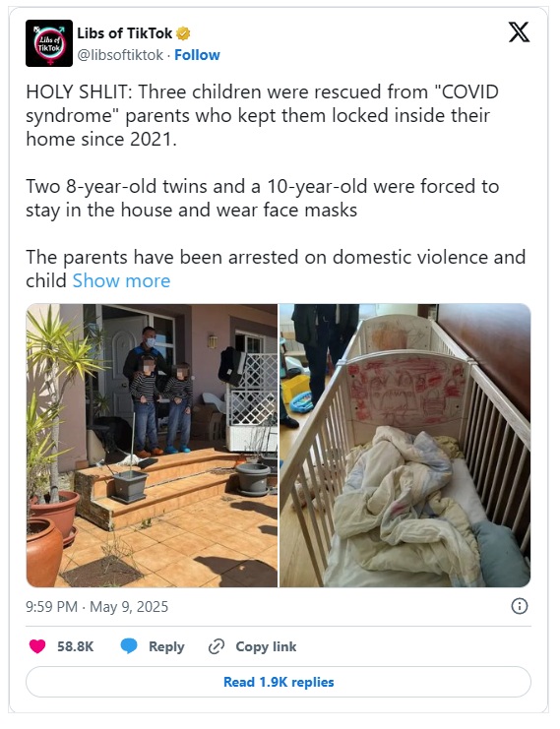The width and height of the screenshot is (560, 729).
Task: Open the @libsoftiktok handle
Action: coord(120,55)
